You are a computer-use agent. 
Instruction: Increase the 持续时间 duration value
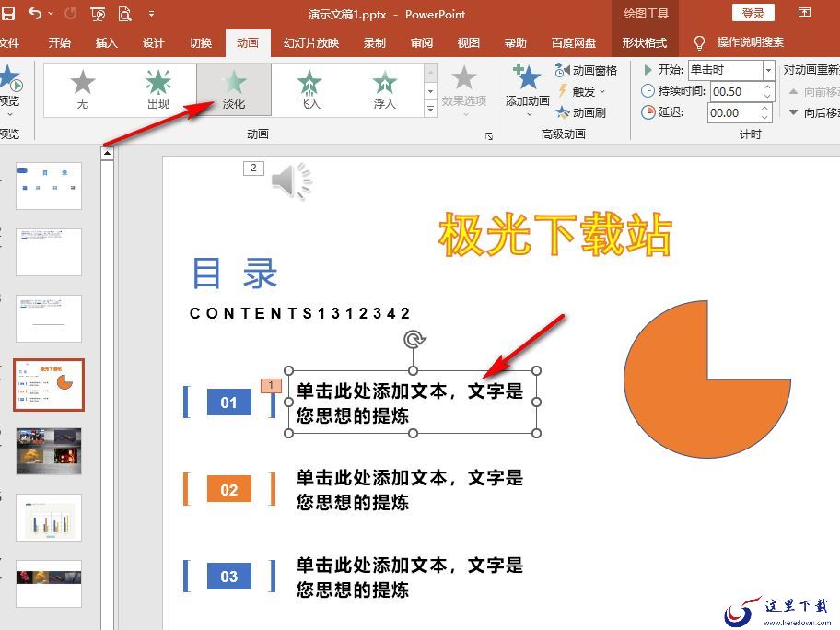[x=767, y=87]
